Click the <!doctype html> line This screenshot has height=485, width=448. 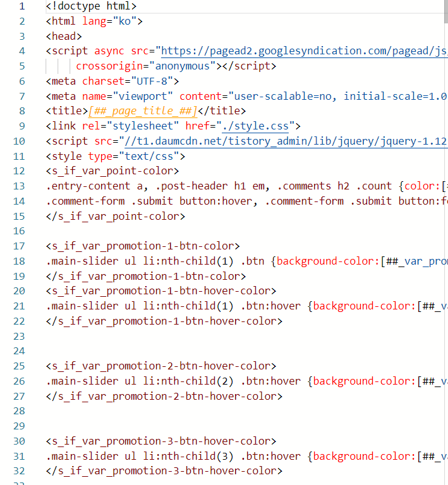[x=91, y=6]
